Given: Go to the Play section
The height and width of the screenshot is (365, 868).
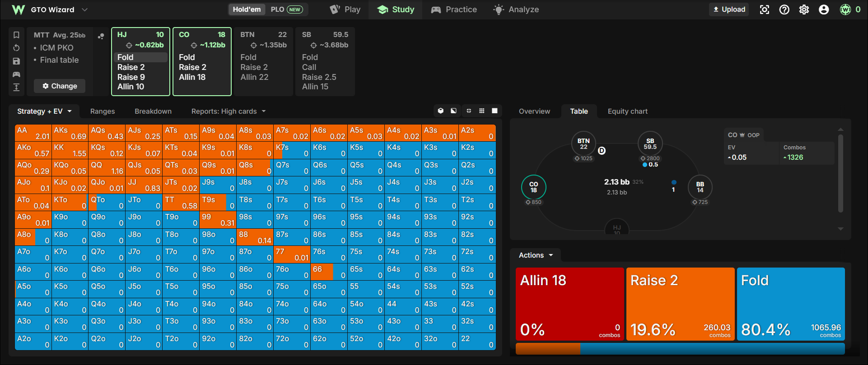Looking at the screenshot, I should pyautogui.click(x=345, y=9).
